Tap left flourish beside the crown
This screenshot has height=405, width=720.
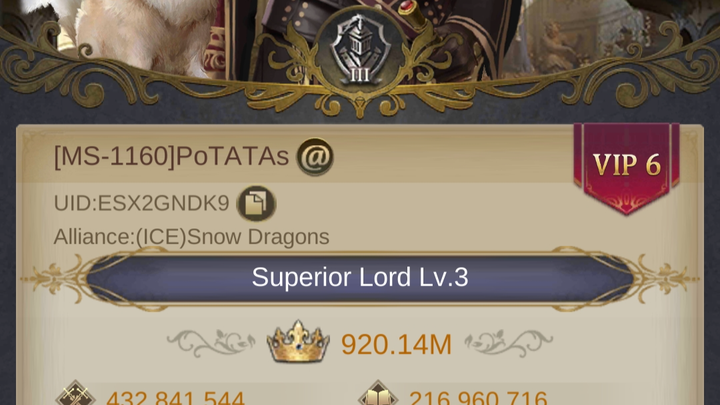tap(211, 343)
